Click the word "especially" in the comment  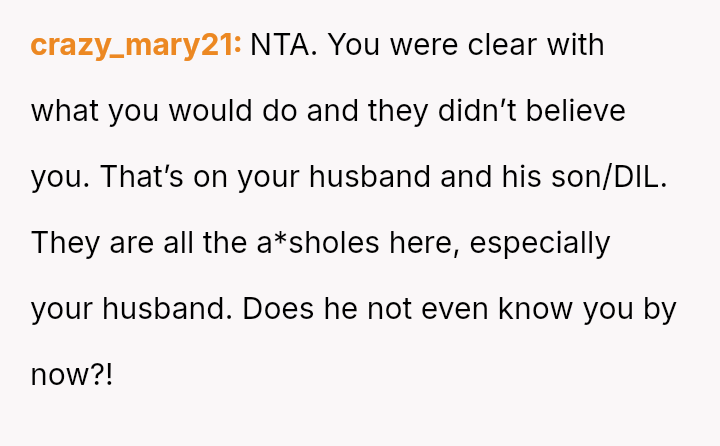tap(539, 243)
